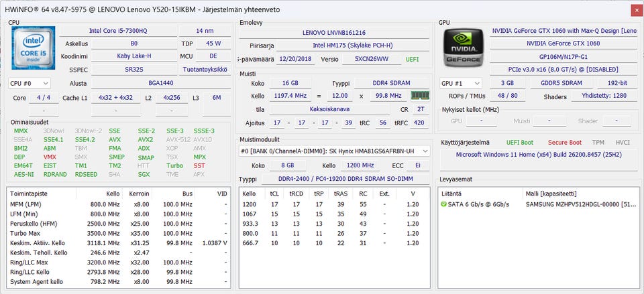Click the BGA1440 platform field

(x=160, y=83)
